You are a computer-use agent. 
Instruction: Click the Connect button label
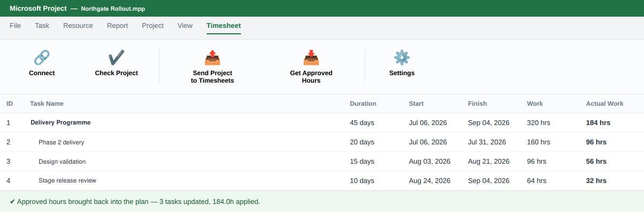point(42,73)
